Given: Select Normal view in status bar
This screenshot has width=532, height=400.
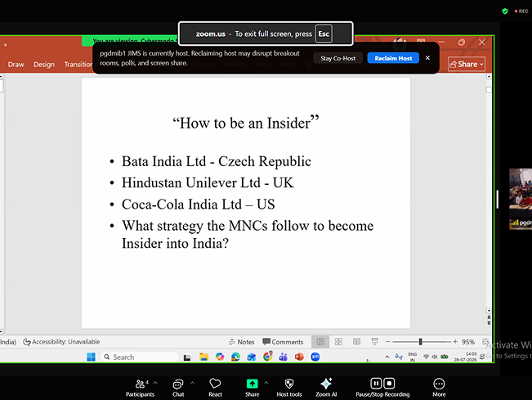Looking at the screenshot, I should pyautogui.click(x=320, y=342).
